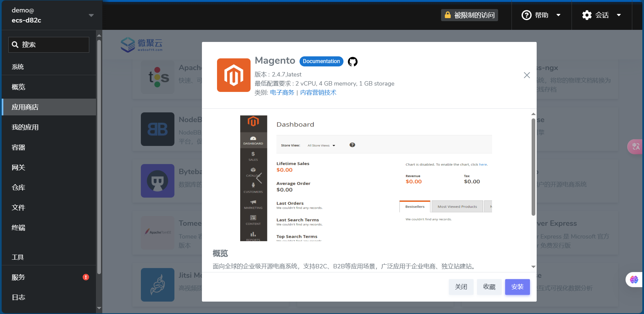
Task: Click the session gear icon
Action: coord(587,15)
